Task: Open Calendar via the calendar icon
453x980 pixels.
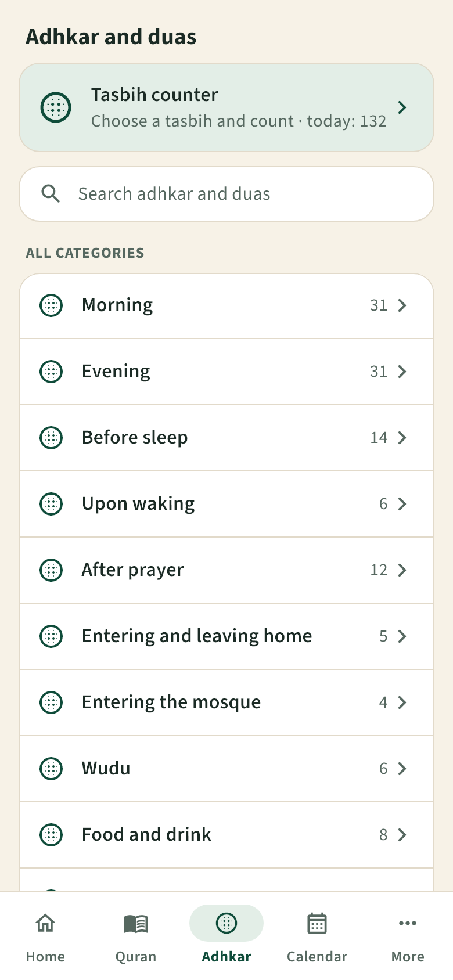Action: 317,923
